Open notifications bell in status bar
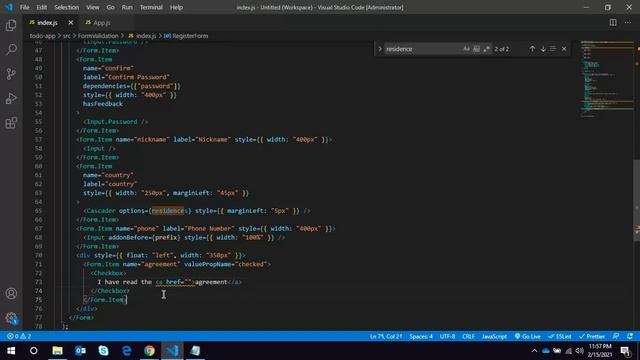This screenshot has width=640, height=360. click(630, 336)
